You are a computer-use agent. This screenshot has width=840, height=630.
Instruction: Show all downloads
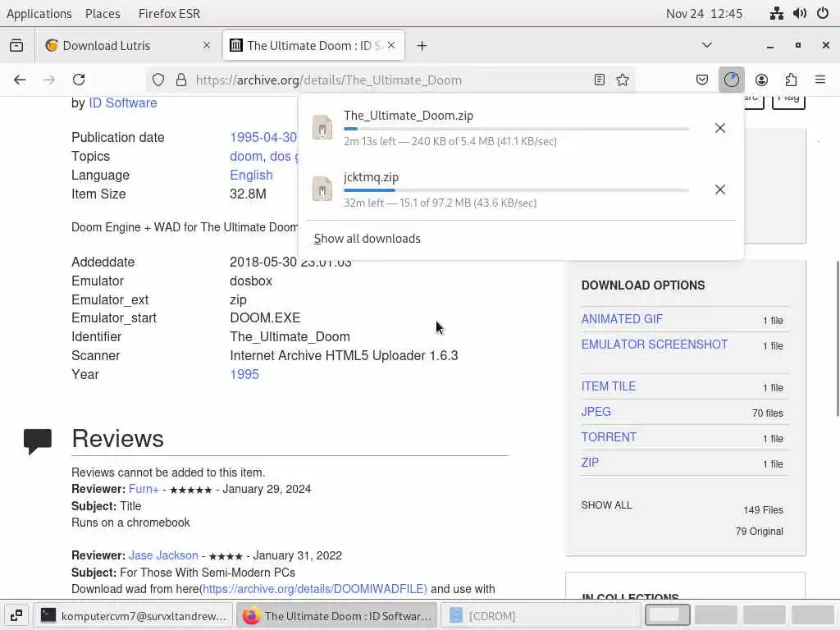pyautogui.click(x=367, y=239)
